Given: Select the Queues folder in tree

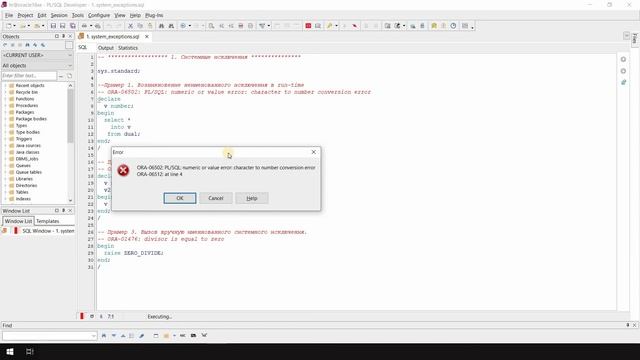Looking at the screenshot, I should [23, 165].
